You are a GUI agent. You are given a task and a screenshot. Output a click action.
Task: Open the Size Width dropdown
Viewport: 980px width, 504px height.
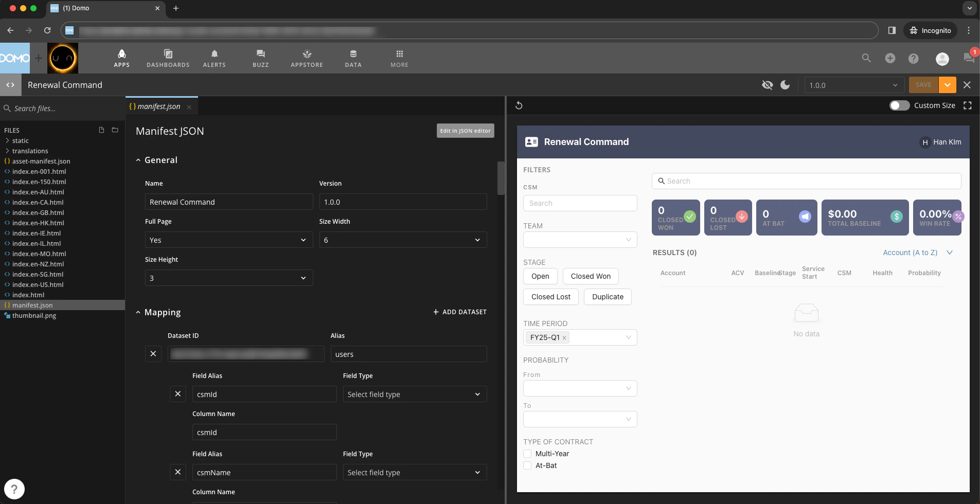click(x=403, y=240)
